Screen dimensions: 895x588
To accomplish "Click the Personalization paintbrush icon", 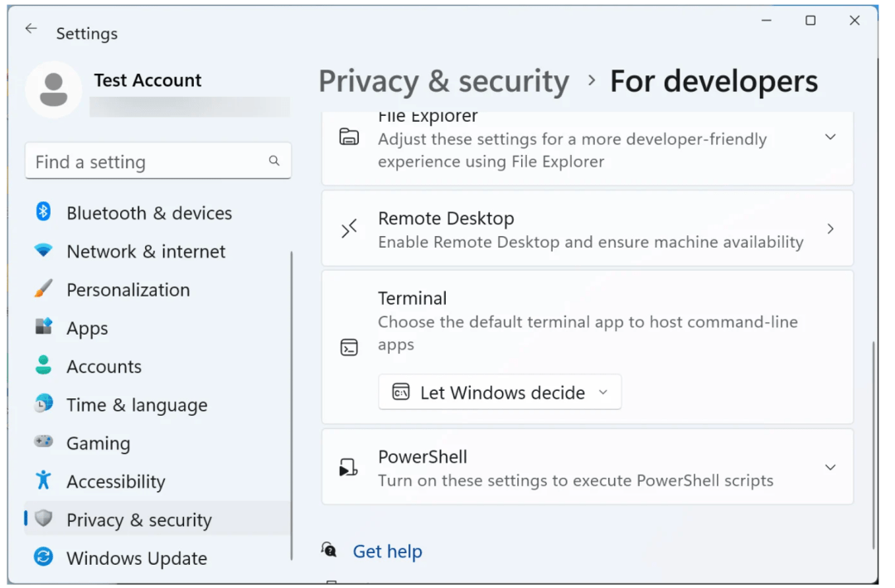I will coord(44,289).
